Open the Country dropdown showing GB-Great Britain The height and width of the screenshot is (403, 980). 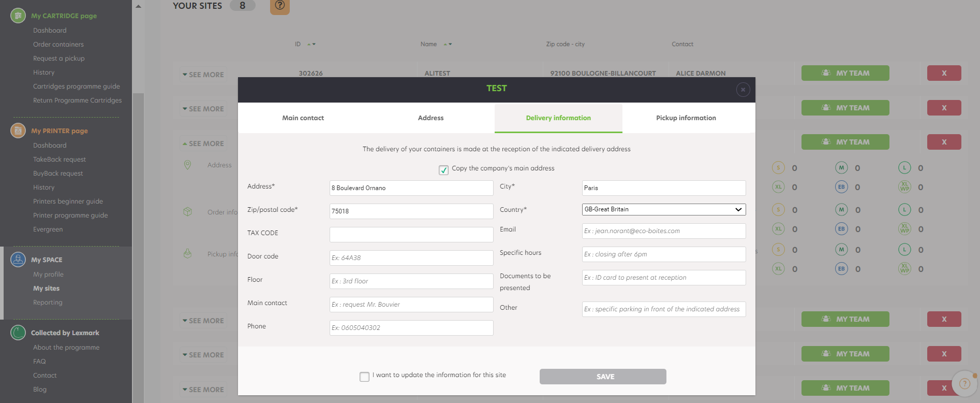click(x=664, y=209)
